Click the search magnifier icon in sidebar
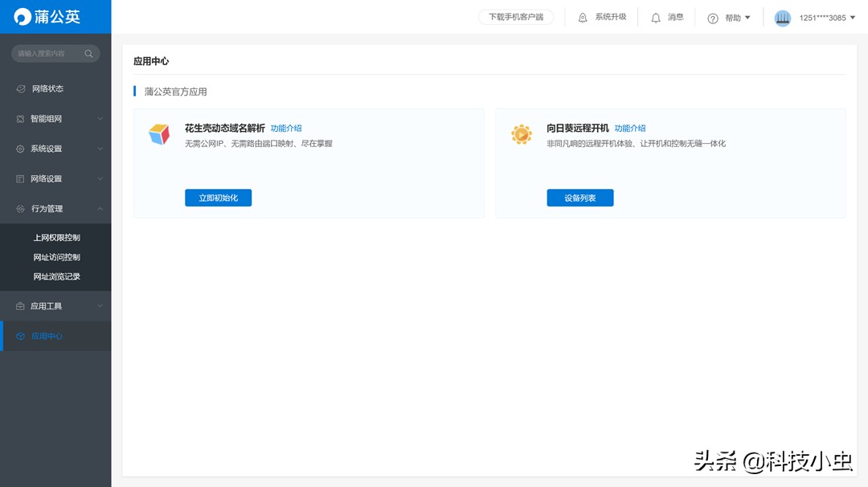This screenshot has width=868, height=487. (x=88, y=54)
